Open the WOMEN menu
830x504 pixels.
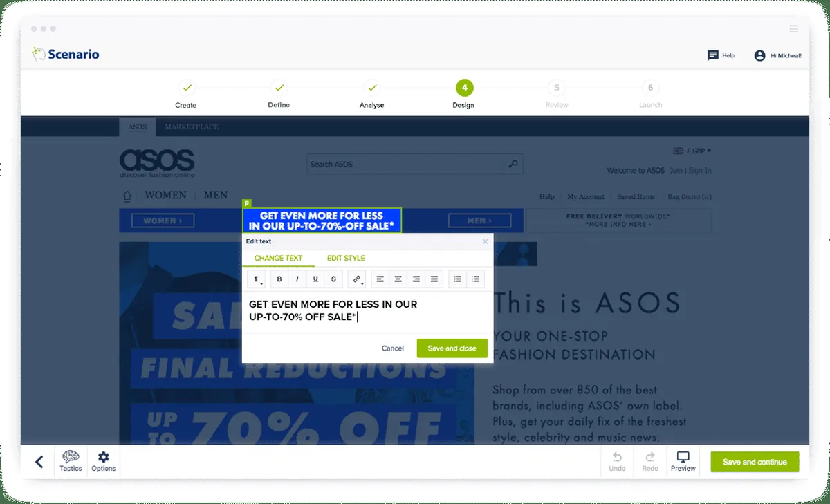(x=165, y=196)
